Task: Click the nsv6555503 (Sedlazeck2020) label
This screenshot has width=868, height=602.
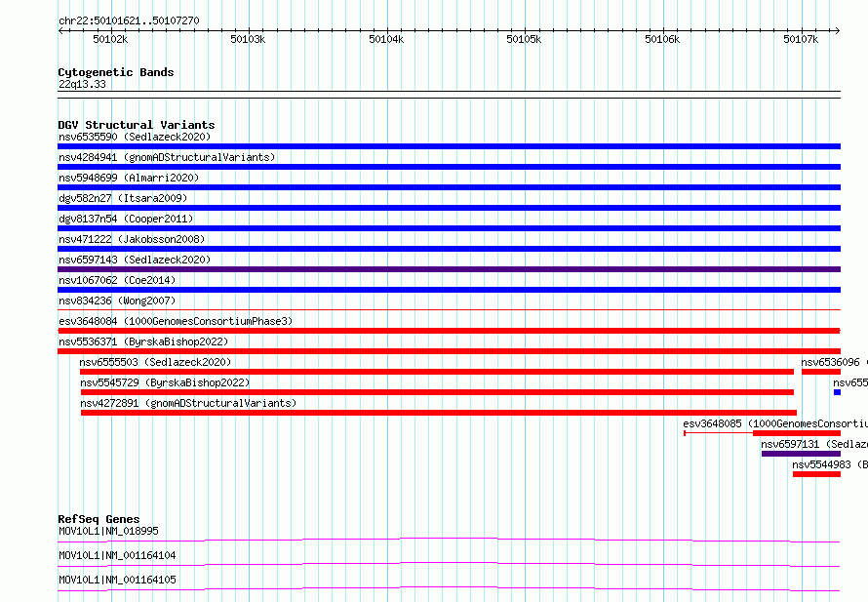Action: 155,362
